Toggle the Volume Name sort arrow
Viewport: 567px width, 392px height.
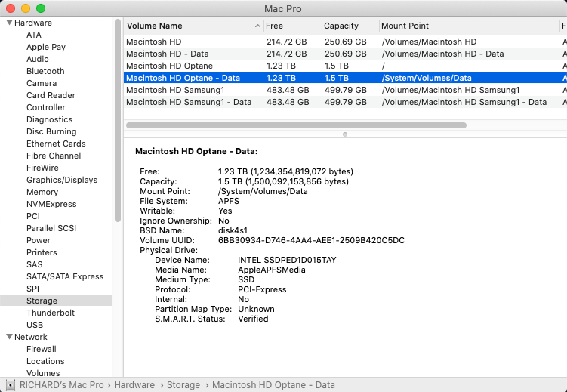click(x=257, y=26)
